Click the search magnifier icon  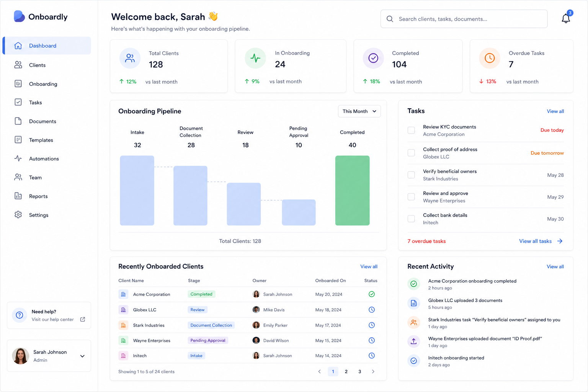(390, 19)
